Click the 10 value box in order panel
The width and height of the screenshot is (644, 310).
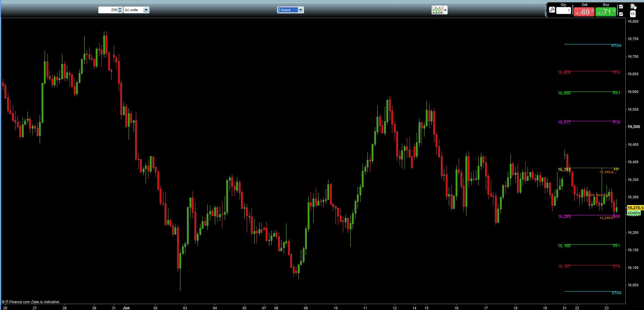633,14
